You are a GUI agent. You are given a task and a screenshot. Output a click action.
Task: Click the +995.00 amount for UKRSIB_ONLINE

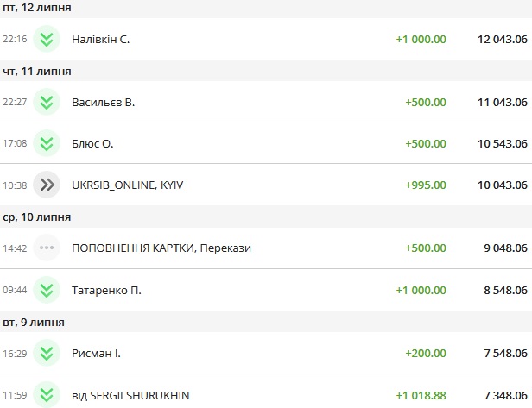click(425, 185)
